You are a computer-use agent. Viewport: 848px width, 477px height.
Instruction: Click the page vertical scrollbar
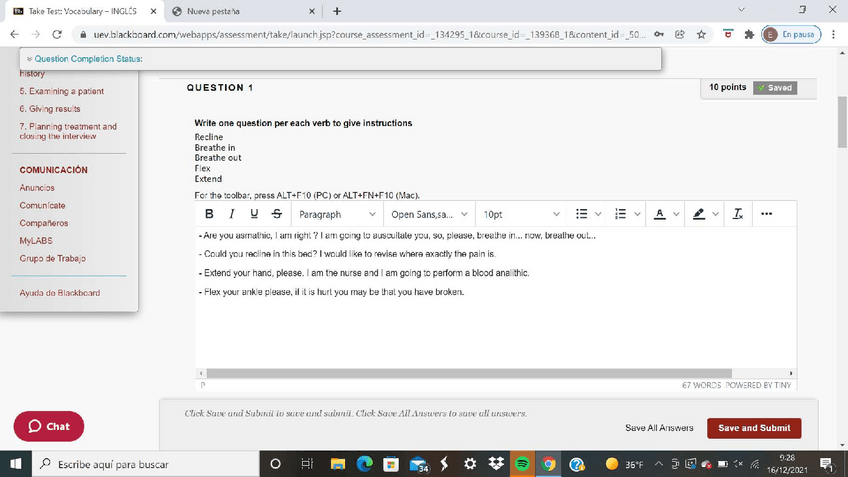coord(843,122)
